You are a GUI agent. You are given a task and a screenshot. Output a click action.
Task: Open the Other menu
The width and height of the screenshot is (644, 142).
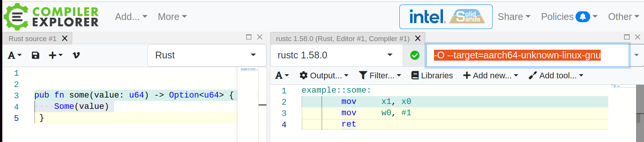tap(624, 17)
